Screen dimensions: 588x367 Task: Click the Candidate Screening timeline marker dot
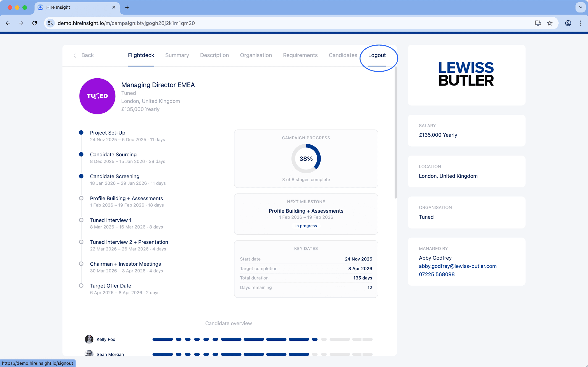[x=81, y=176]
